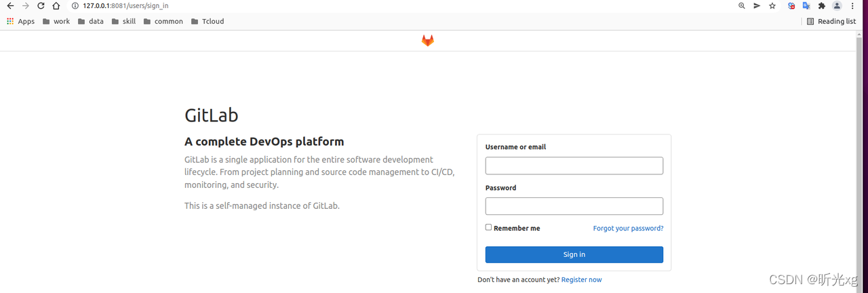Open the Register now link
The image size is (868, 293).
[581, 279]
